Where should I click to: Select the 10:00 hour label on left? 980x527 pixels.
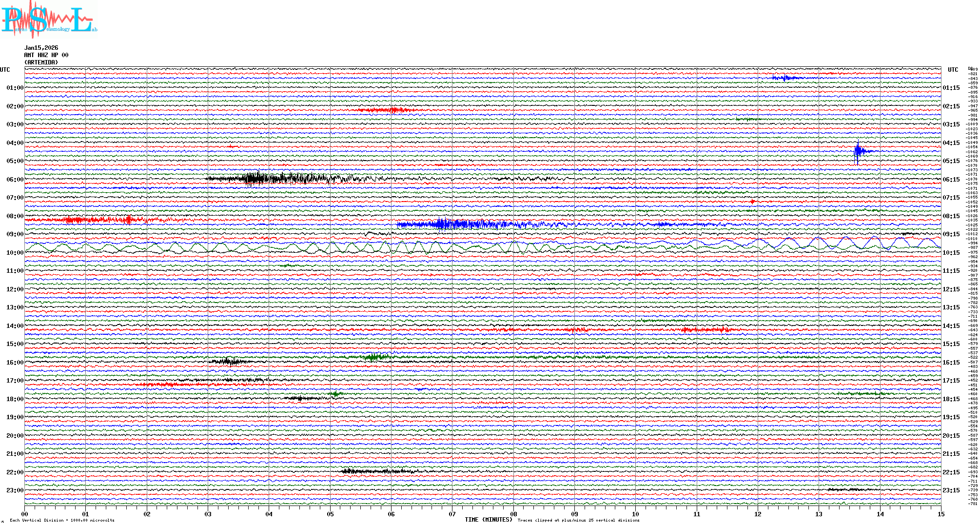click(15, 253)
